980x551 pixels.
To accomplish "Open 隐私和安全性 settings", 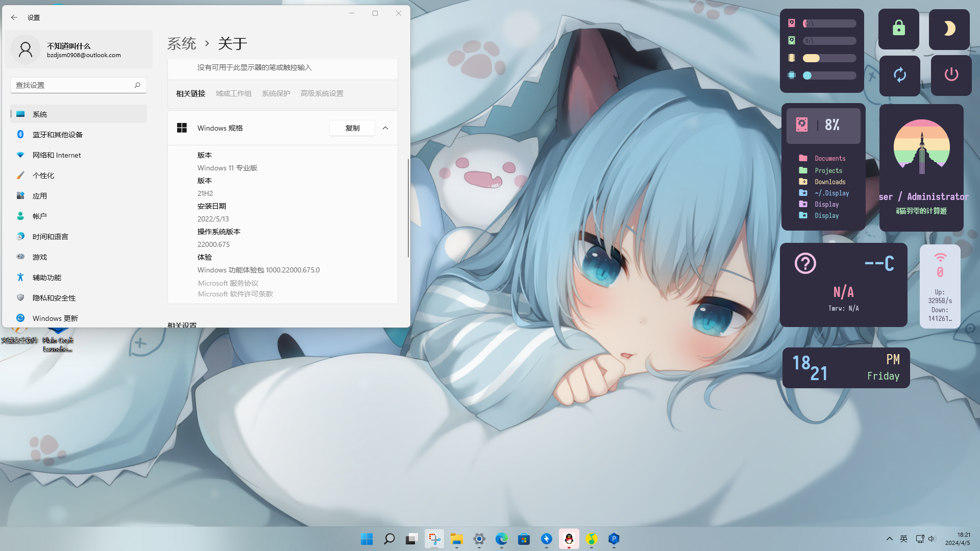I will click(78, 298).
